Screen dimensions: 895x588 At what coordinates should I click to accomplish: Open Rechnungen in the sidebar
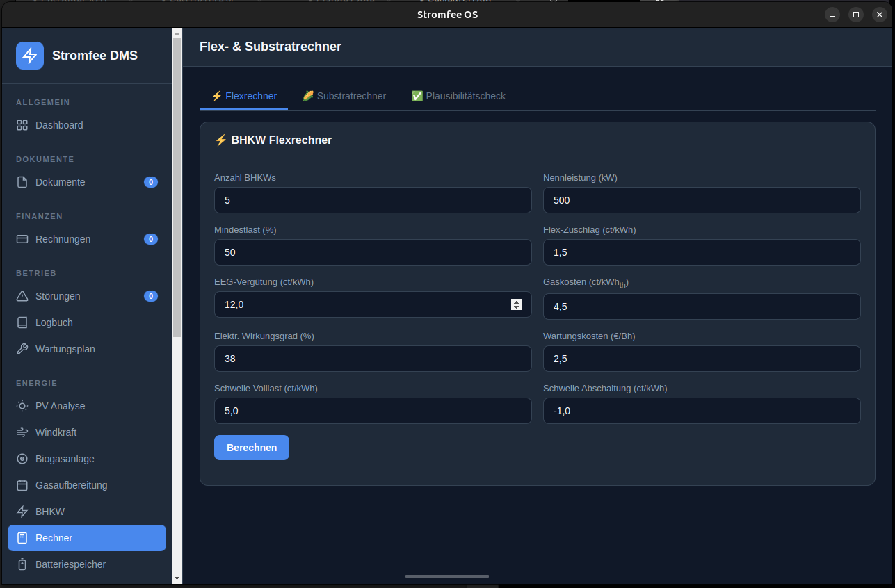pyautogui.click(x=63, y=239)
